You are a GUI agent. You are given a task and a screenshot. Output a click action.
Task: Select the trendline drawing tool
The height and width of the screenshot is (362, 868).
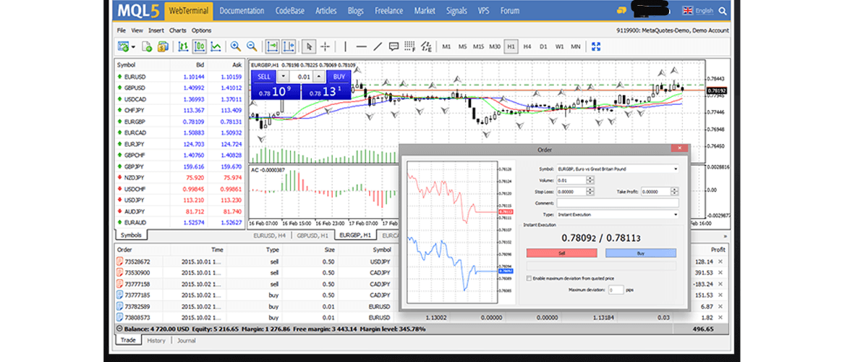click(x=378, y=46)
